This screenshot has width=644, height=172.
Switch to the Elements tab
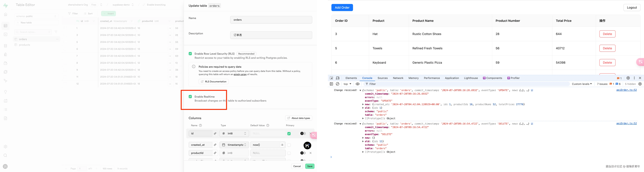351,78
